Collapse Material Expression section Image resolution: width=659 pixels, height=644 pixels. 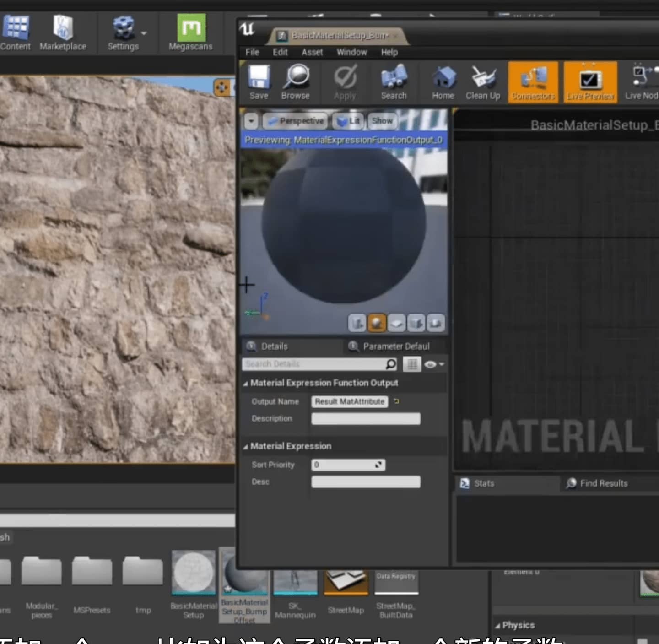pyautogui.click(x=245, y=447)
